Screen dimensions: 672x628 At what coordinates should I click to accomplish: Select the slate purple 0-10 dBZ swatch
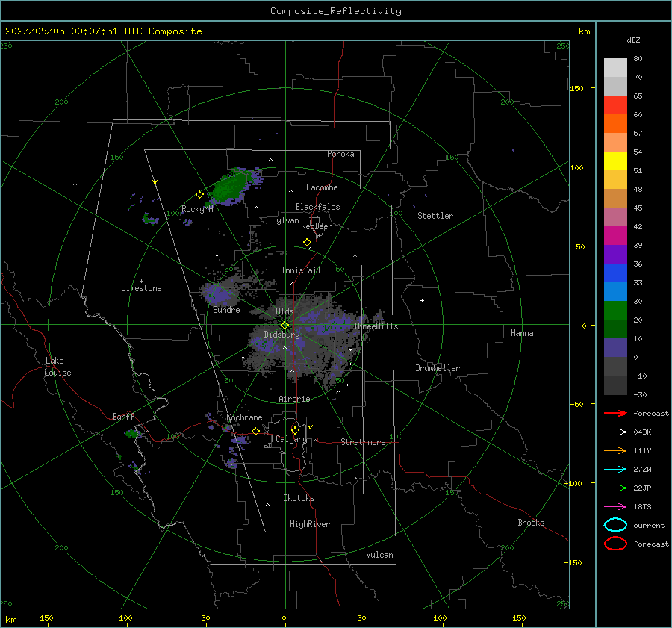click(615, 348)
